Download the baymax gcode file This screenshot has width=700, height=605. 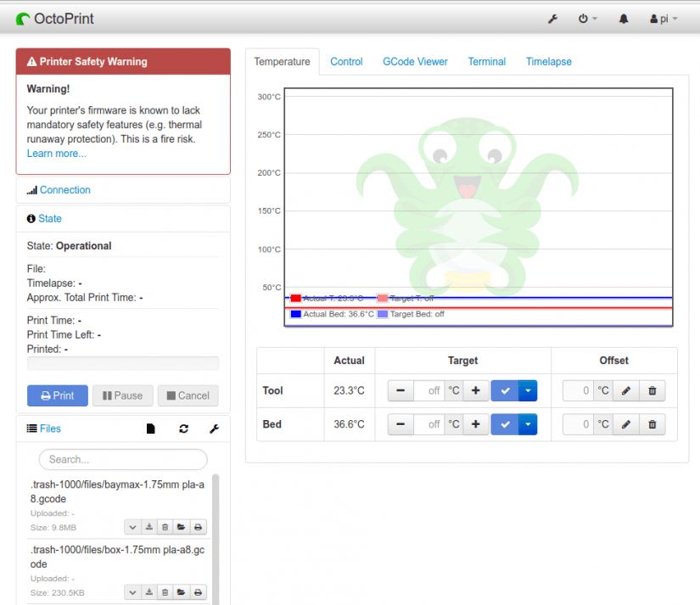coord(149,527)
